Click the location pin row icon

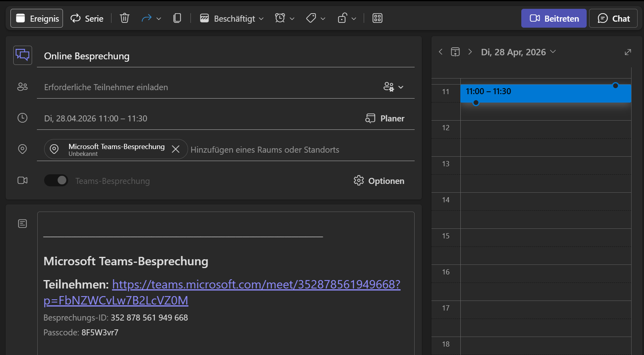pyautogui.click(x=22, y=149)
